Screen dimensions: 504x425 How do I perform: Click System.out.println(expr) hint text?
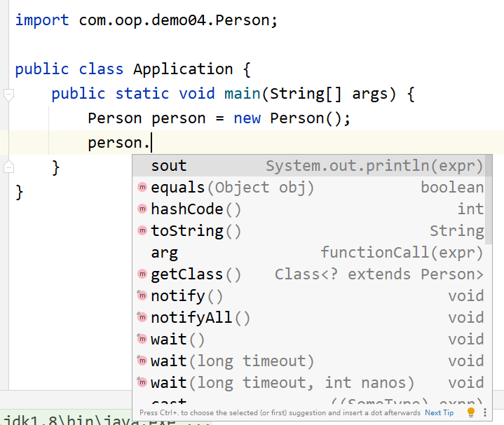(x=374, y=166)
